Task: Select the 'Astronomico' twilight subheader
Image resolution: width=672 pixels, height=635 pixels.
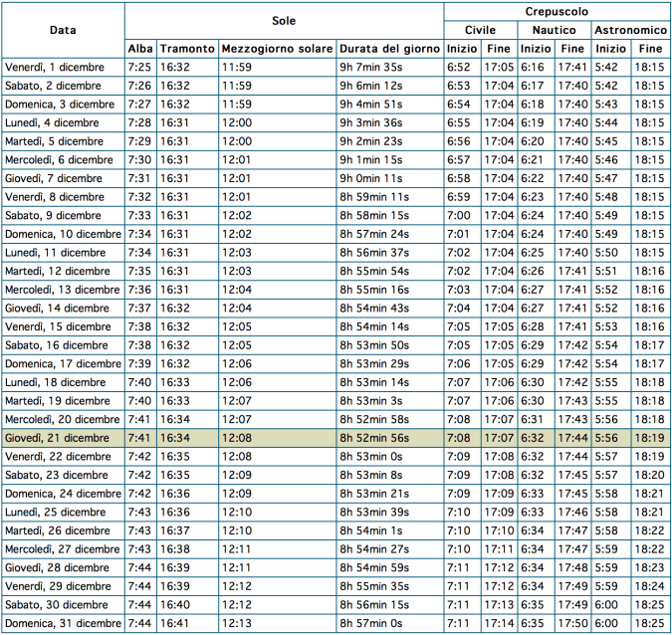Action: pos(631,30)
